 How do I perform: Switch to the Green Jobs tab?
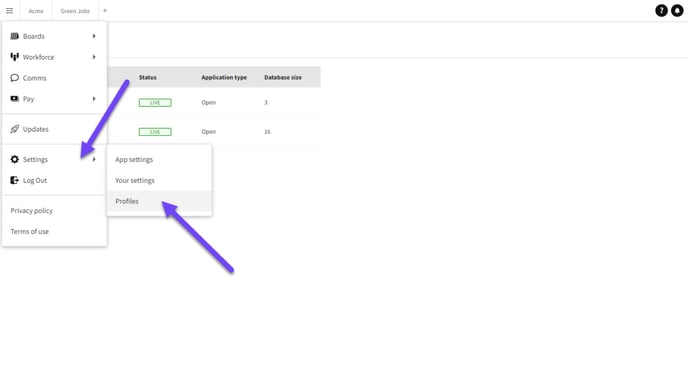tap(75, 11)
